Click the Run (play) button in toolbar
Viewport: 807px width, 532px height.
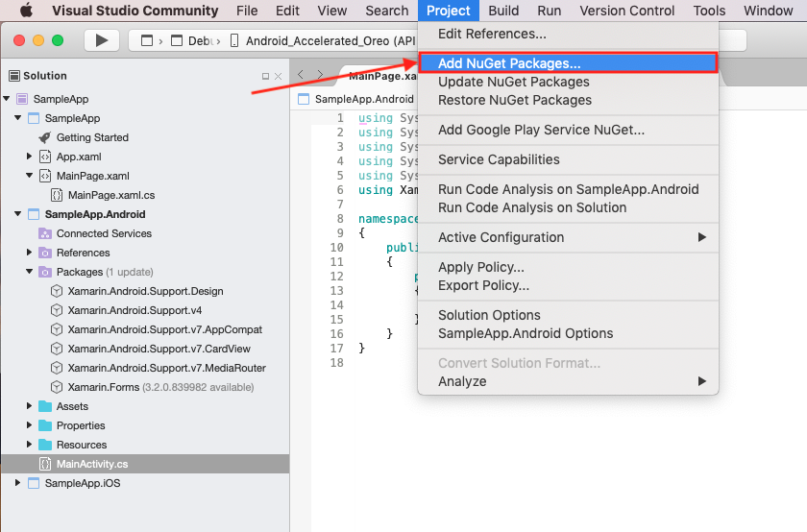tap(102, 40)
